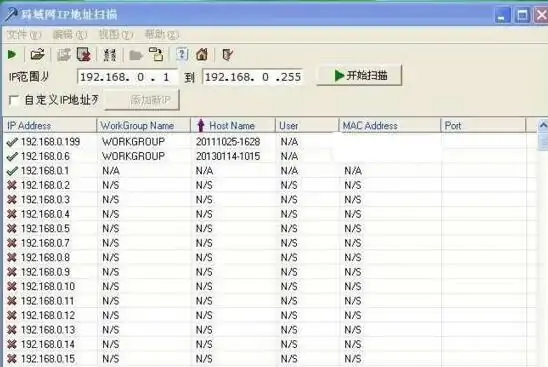Click the red delete document icon
Image resolution: width=548 pixels, height=367 pixels.
click(x=84, y=55)
